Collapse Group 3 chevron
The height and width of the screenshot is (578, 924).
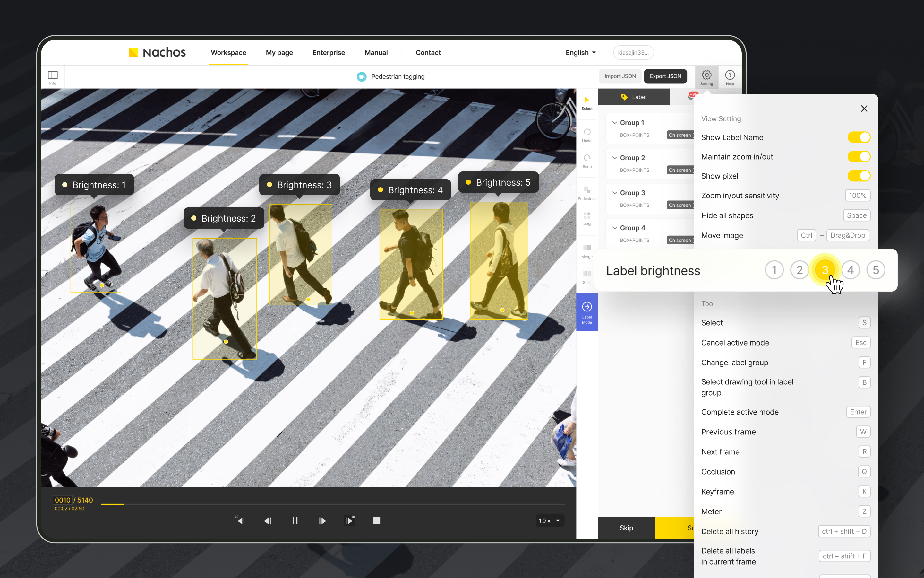click(614, 193)
